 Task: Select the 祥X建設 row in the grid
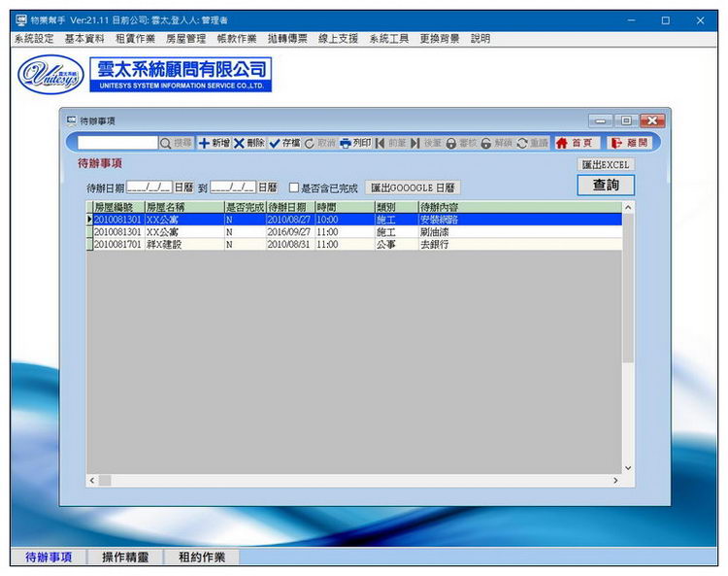click(x=163, y=245)
